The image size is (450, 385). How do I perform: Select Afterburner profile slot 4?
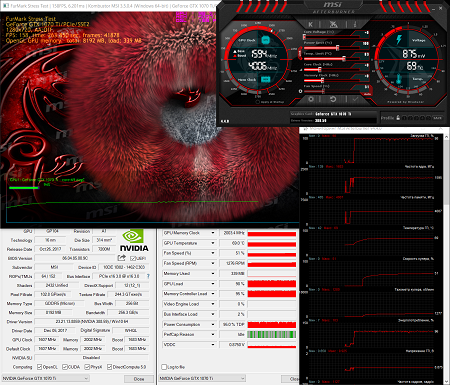click(x=423, y=118)
